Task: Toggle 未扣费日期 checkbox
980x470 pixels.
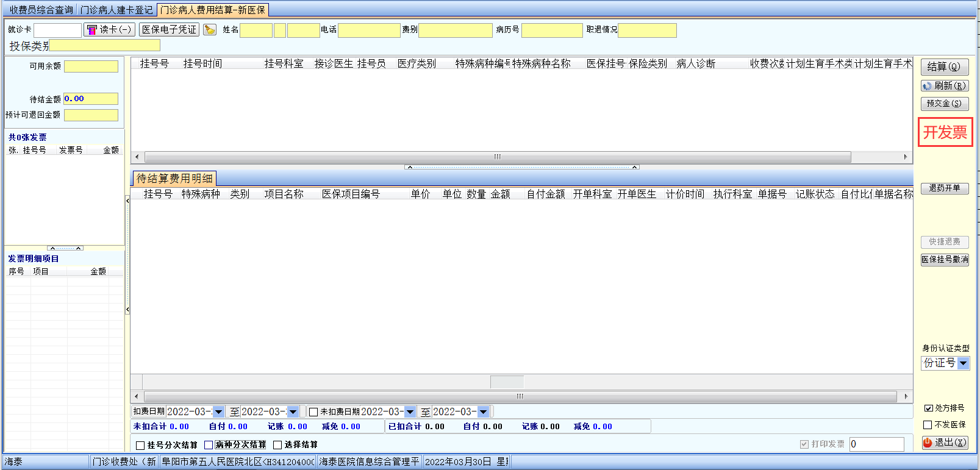Action: click(x=313, y=412)
